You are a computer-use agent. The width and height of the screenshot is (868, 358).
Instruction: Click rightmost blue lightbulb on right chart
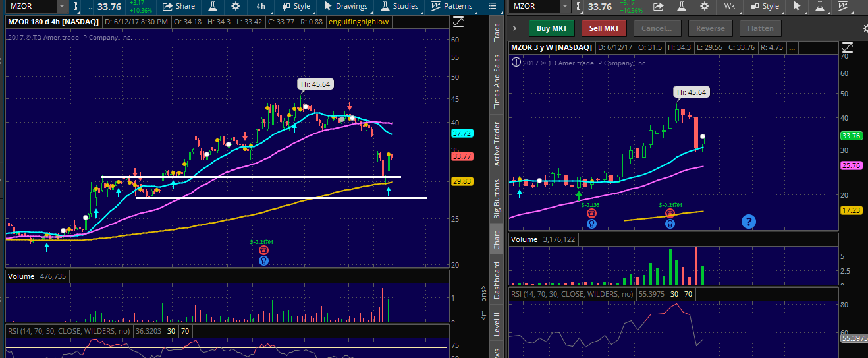pos(669,224)
